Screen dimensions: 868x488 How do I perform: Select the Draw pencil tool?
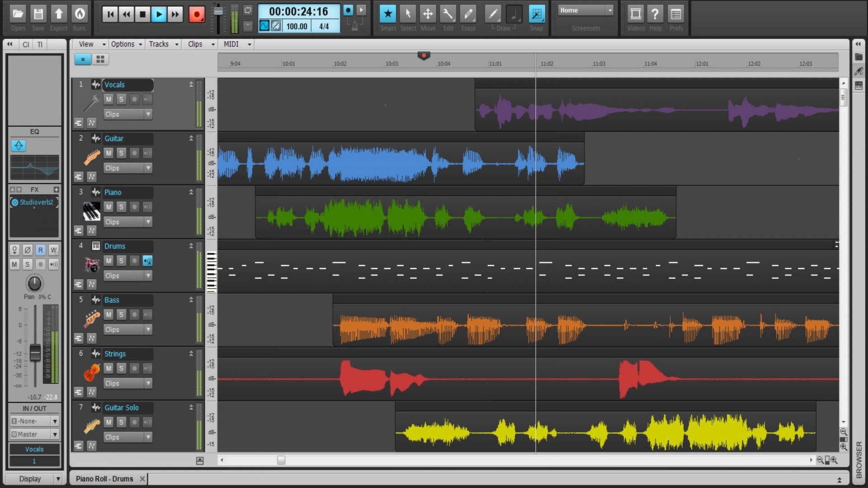(493, 14)
